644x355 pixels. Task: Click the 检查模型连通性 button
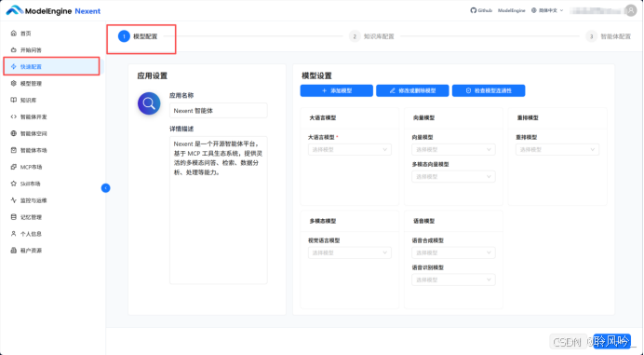coord(489,90)
